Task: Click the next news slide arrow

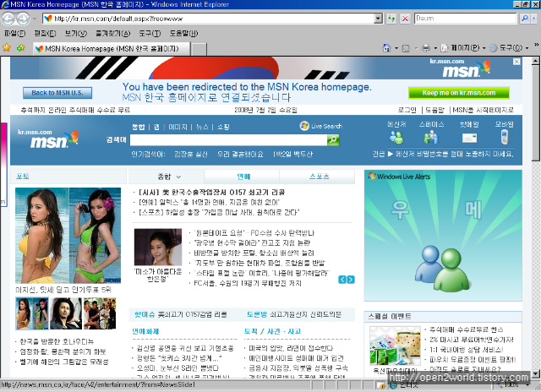Action: click(351, 280)
